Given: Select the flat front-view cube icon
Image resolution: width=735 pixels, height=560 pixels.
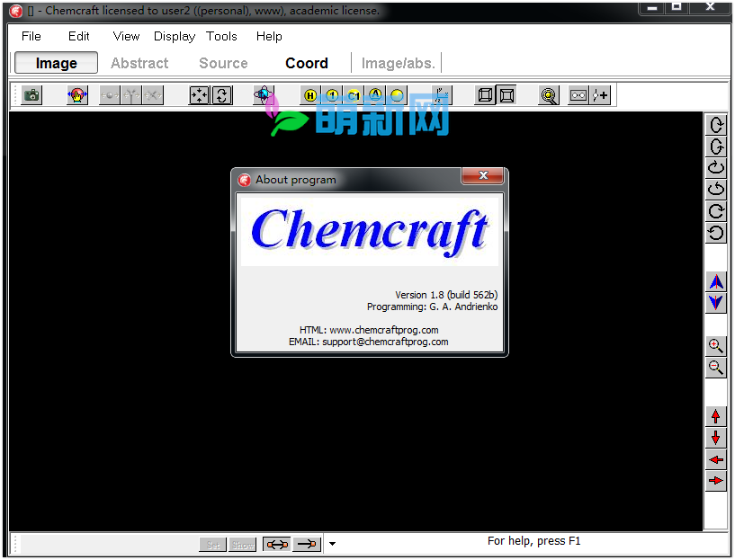Looking at the screenshot, I should click(x=506, y=95).
